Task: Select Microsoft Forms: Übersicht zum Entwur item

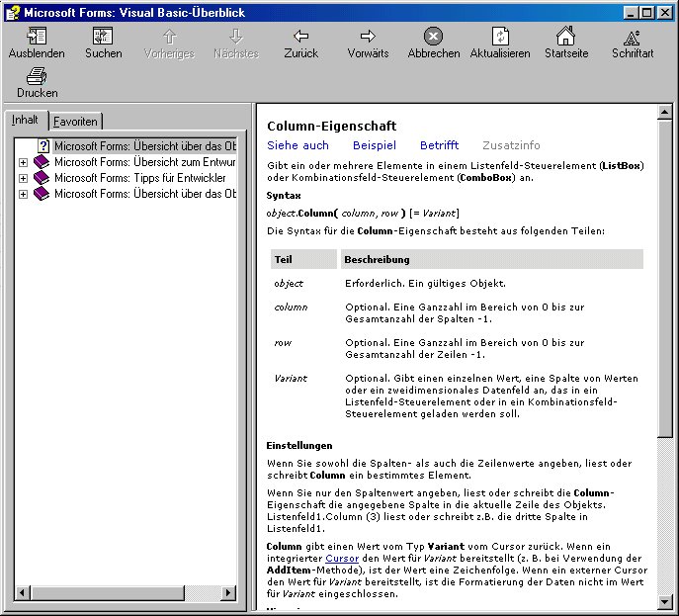Action: pos(145,162)
